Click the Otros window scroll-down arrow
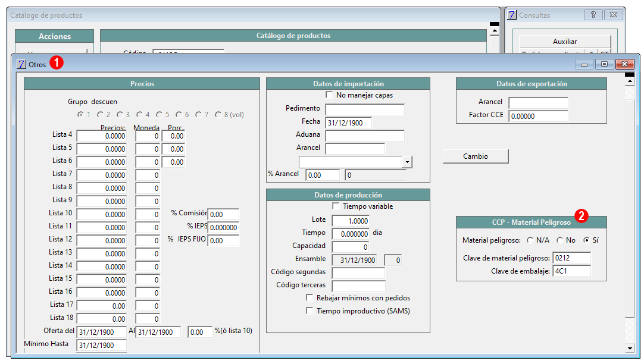This screenshot has width=644, height=364. point(630,348)
